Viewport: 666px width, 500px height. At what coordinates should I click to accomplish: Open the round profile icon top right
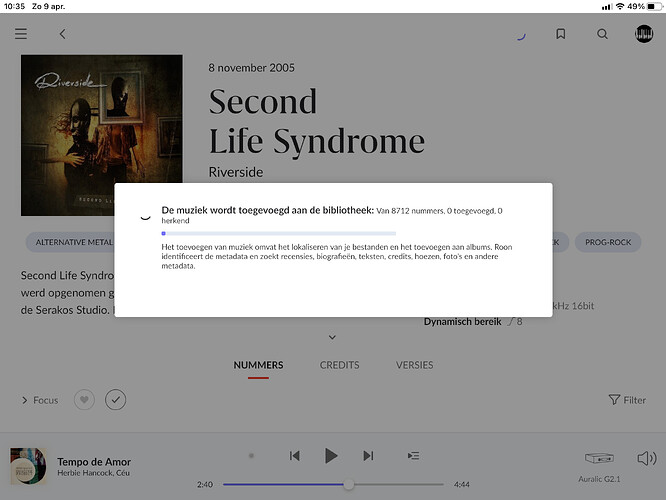point(644,34)
